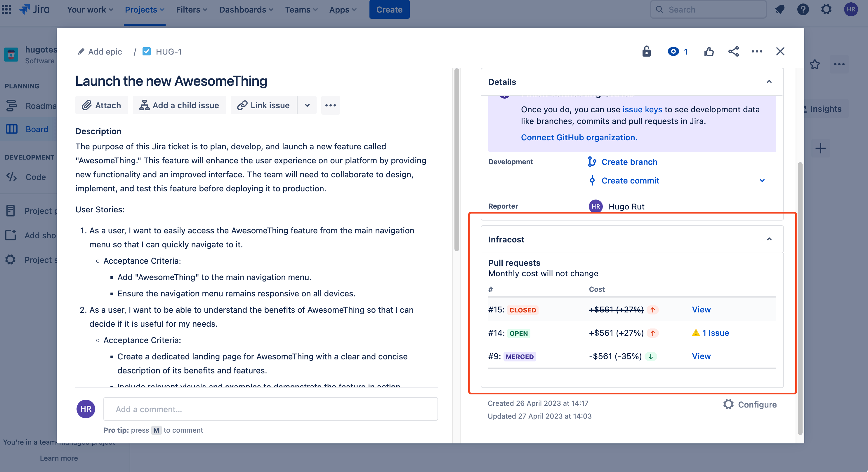The image size is (868, 472).
Task: Open the notifications icon in the top bar
Action: click(x=780, y=9)
